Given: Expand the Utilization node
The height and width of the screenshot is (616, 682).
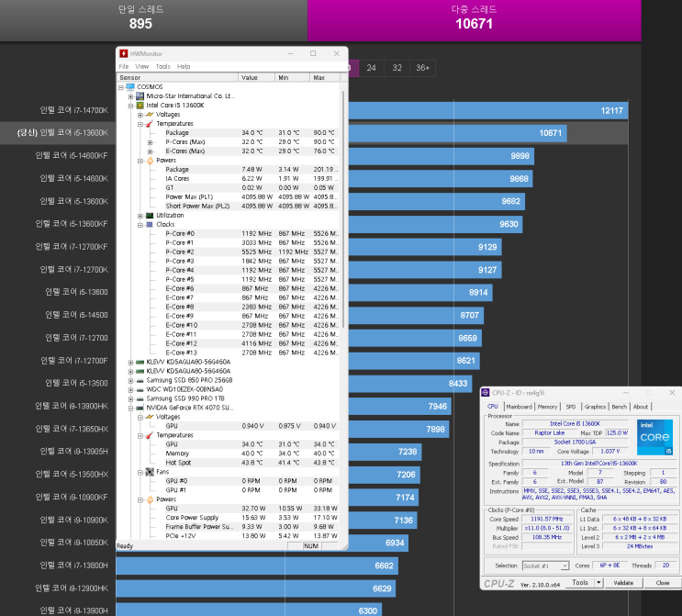Looking at the screenshot, I should 140,216.
